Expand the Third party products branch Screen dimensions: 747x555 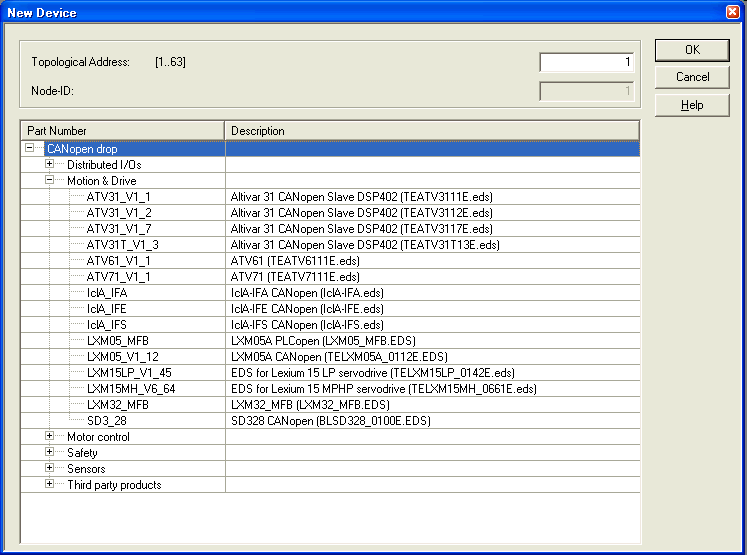(50, 484)
